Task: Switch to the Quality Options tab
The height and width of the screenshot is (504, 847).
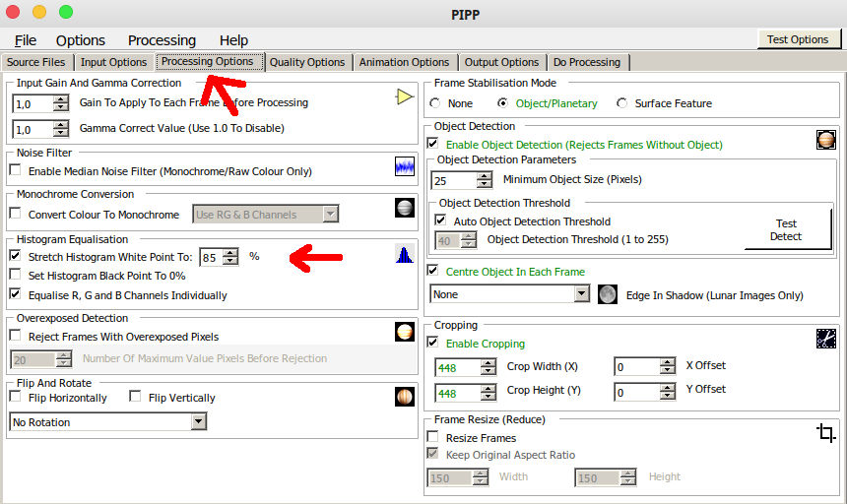Action: click(x=306, y=62)
